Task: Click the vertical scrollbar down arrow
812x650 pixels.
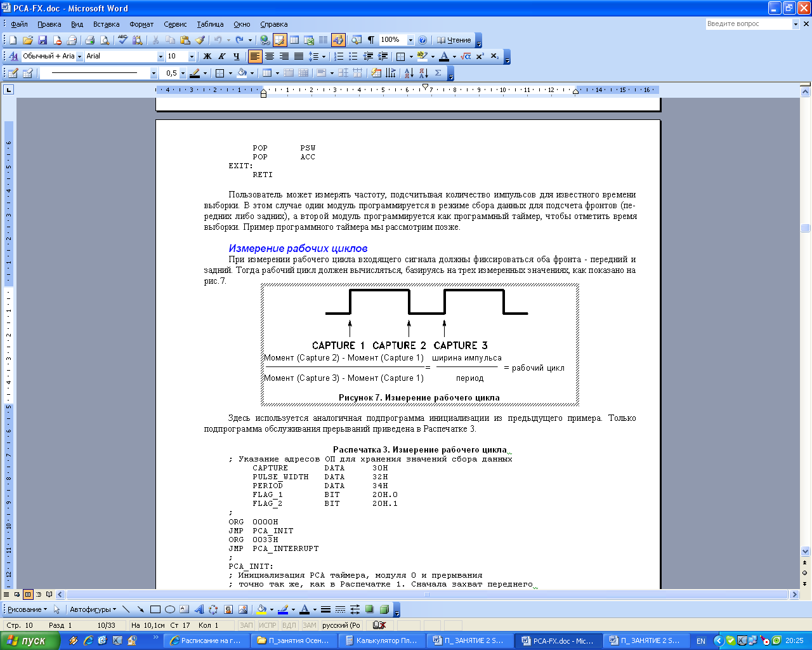Action: coord(806,552)
